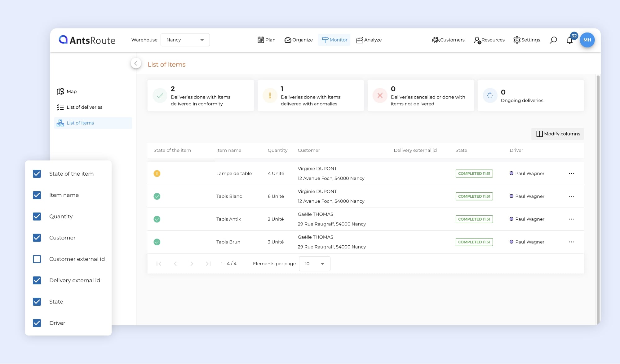Switch to the Analyze tab

pos(369,40)
